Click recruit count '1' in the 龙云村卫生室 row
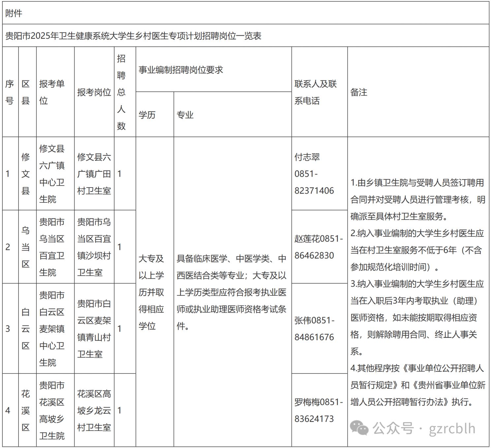The height and width of the screenshot is (448, 491). 119,410
